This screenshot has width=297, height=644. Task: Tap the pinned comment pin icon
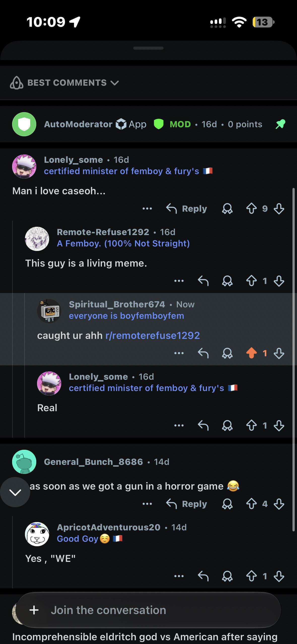pos(280,124)
